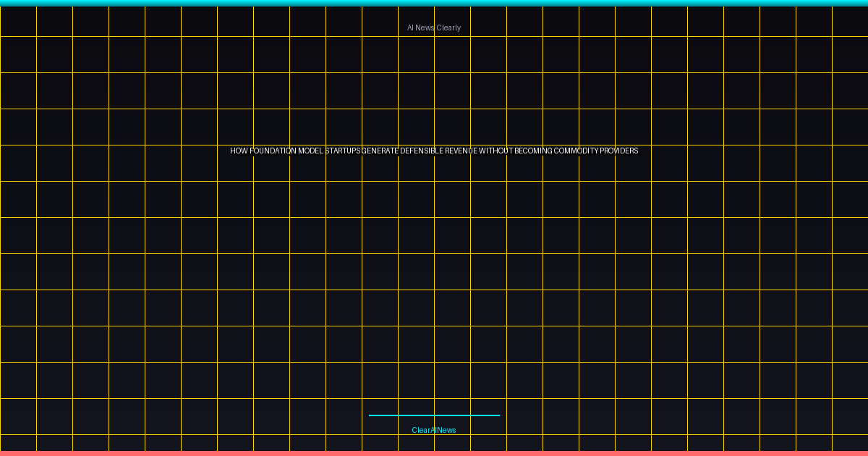Viewport: 868px width, 456px height.
Task: Click the word 'MODEL' in the headline
Action: 310,151
